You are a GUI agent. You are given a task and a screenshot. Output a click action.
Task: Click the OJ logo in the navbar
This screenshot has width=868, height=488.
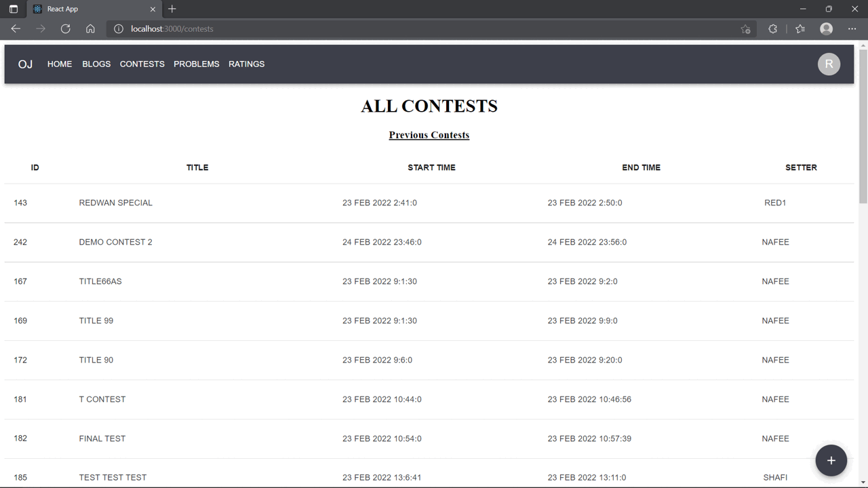click(x=25, y=64)
